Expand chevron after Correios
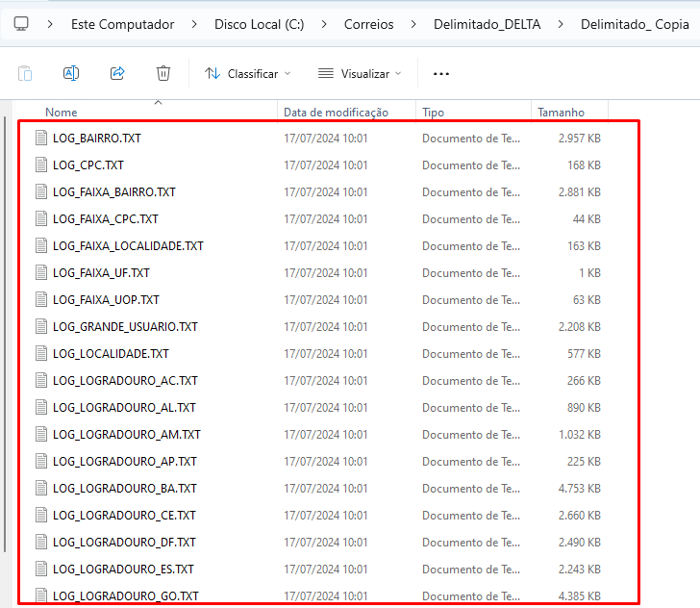Screen dimensions: 700x608 413,24
